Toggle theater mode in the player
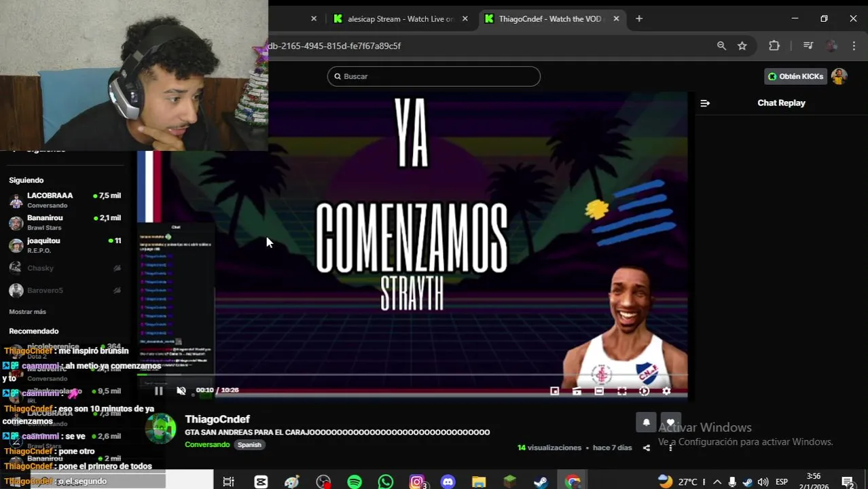 pyautogui.click(x=599, y=391)
